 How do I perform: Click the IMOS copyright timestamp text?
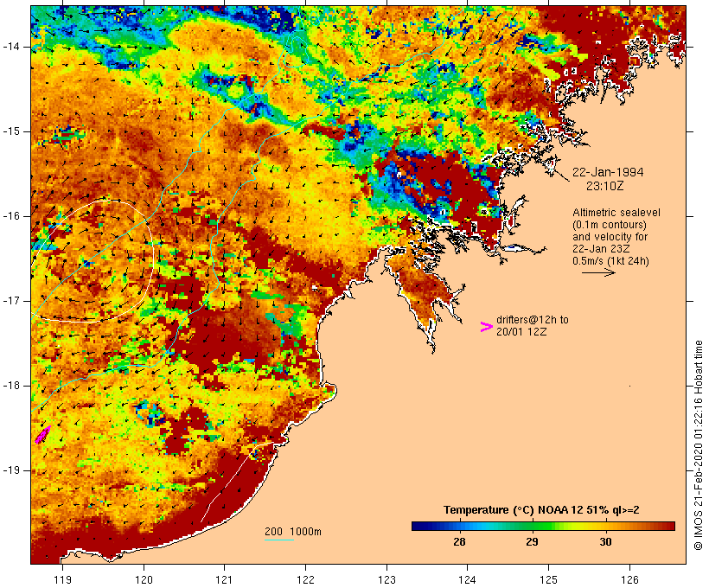click(698, 445)
